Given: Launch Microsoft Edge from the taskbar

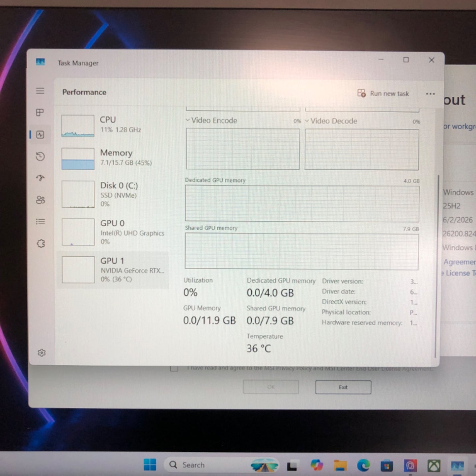Looking at the screenshot, I should pyautogui.click(x=363, y=465).
